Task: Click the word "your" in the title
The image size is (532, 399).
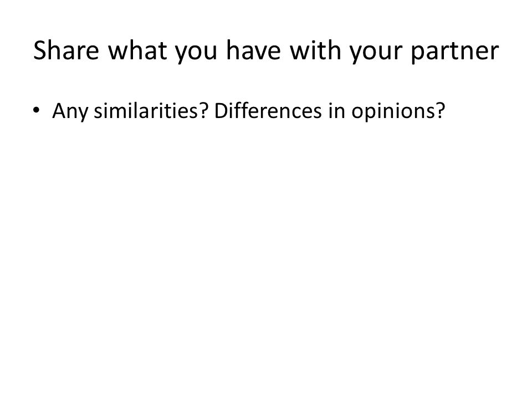Action: (x=376, y=54)
